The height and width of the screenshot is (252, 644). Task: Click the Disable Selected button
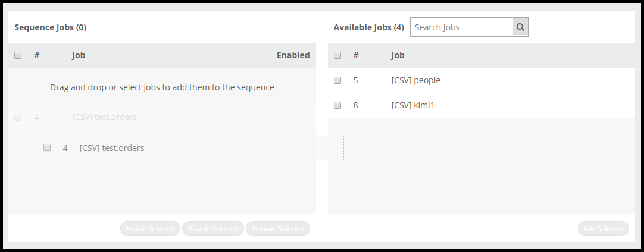tap(212, 229)
